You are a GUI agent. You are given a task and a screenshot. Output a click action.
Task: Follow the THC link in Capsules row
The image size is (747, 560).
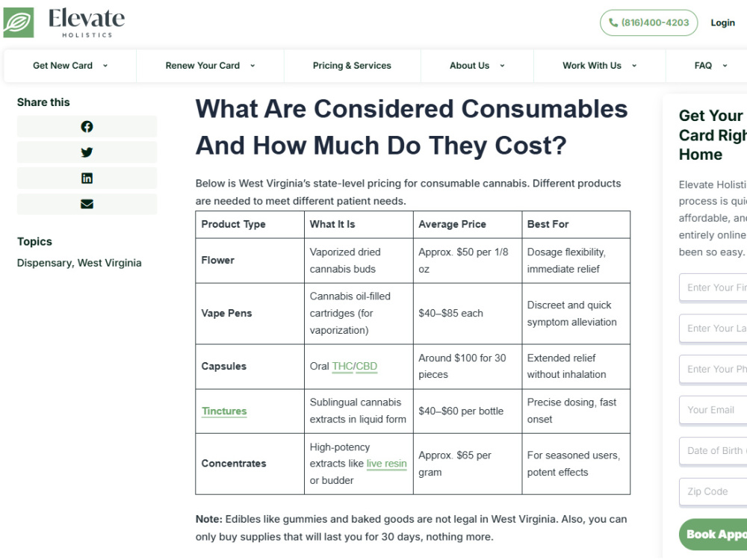[x=343, y=366]
